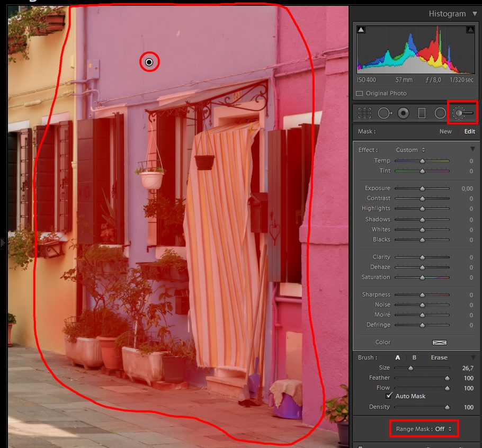Click the adjustment brush pin on photo
This screenshot has width=482, height=448.
149,62
